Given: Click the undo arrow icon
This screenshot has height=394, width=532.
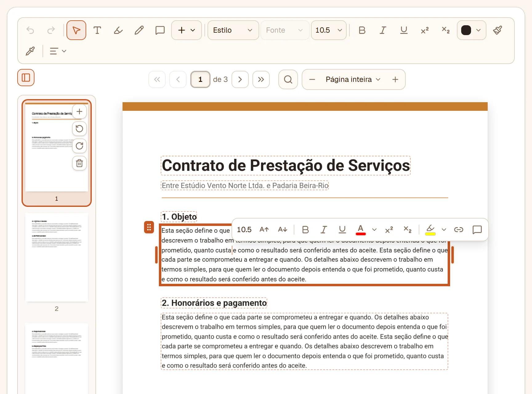Looking at the screenshot, I should click(x=30, y=30).
